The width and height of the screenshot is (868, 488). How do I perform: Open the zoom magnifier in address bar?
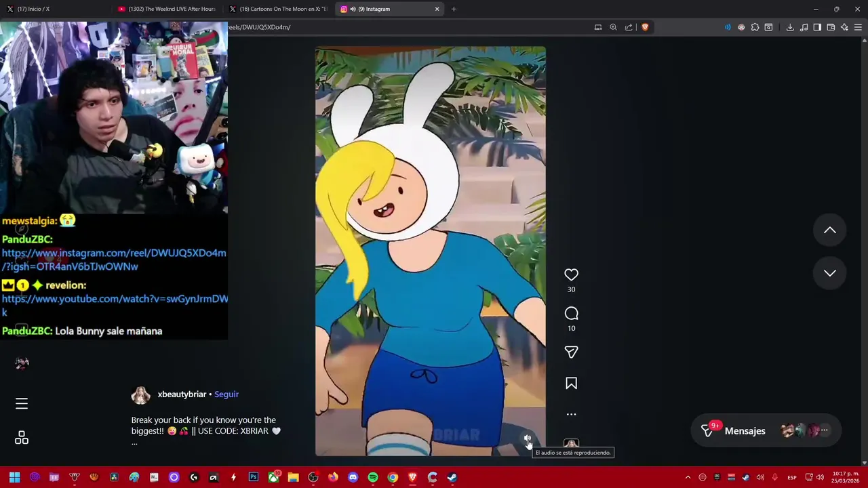(x=613, y=27)
